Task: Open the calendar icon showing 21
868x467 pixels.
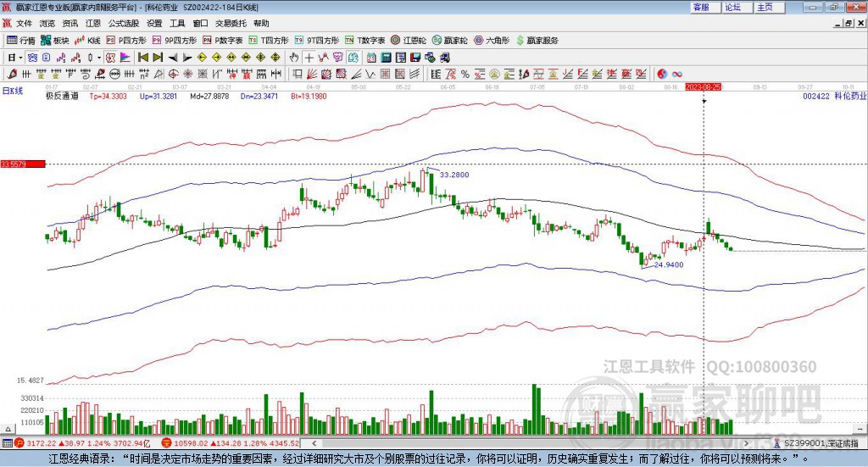Action: (371, 58)
